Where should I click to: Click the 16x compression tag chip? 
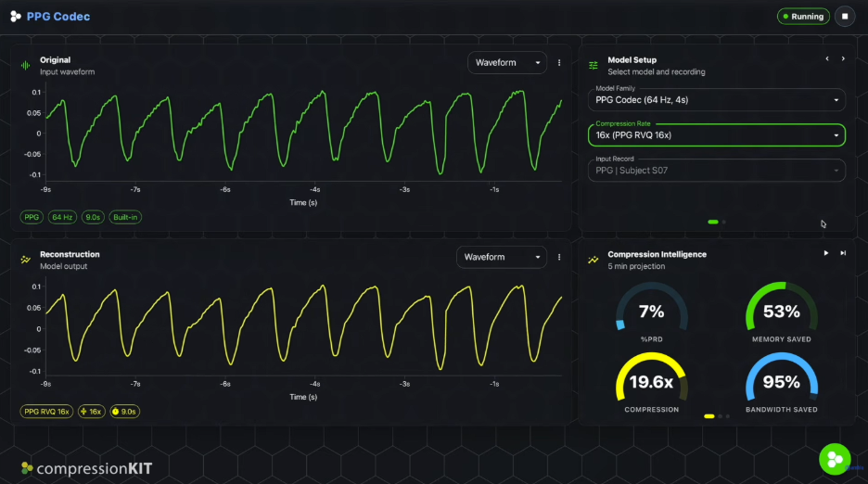point(91,412)
